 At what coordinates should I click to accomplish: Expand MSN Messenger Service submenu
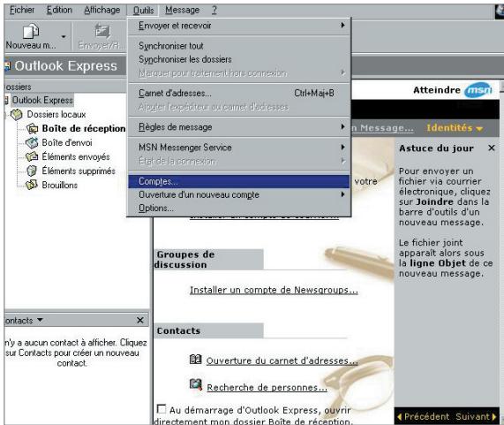coord(239,148)
